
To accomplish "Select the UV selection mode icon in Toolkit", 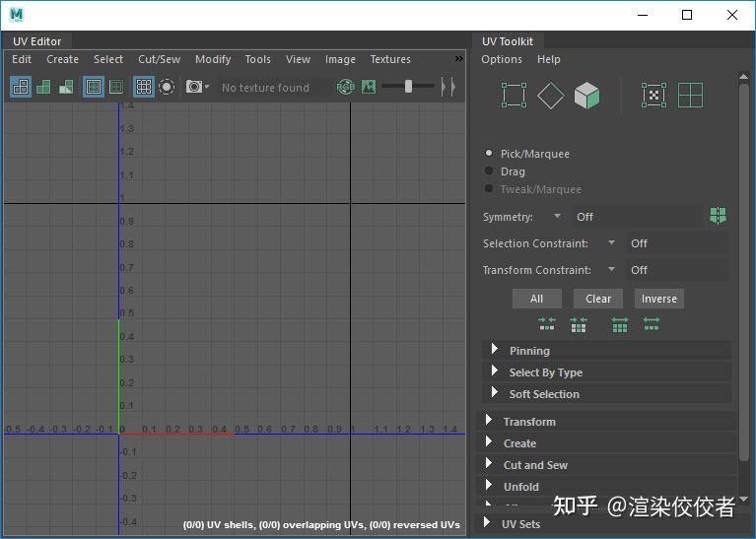I will [514, 95].
